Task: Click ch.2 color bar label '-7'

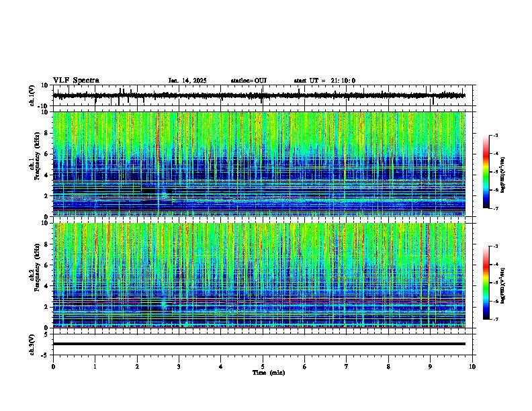Action: (x=496, y=319)
